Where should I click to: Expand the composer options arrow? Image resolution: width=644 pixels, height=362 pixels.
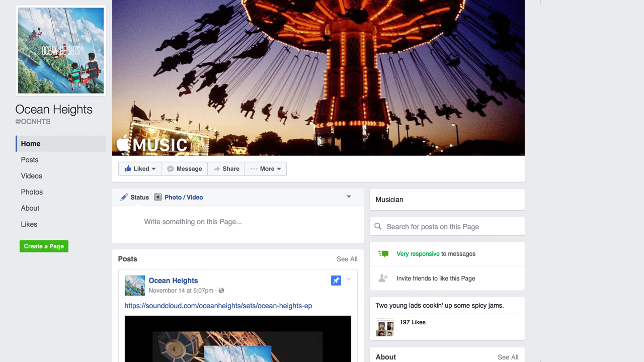pos(349,197)
